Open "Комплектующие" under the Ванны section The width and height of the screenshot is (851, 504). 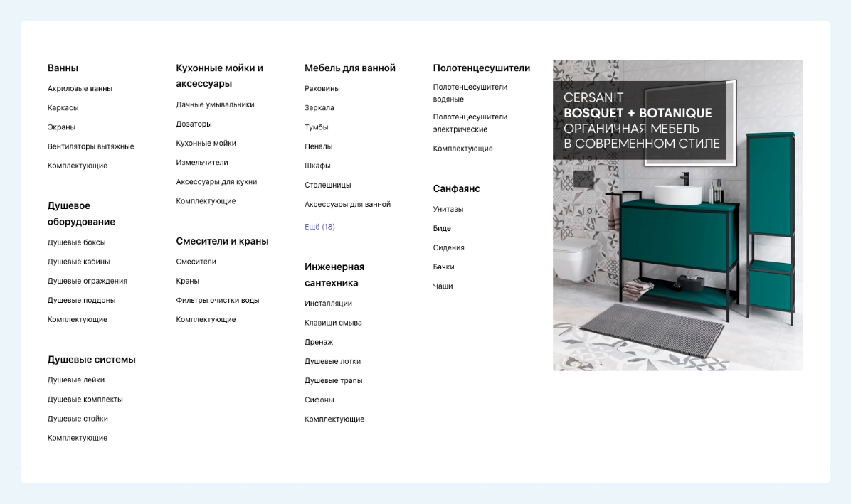tap(78, 166)
